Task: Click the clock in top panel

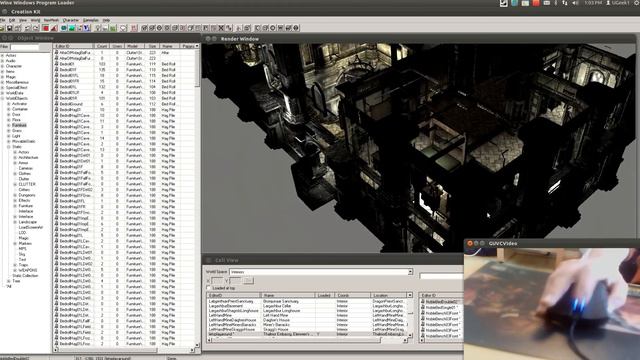Action: (x=593, y=3)
